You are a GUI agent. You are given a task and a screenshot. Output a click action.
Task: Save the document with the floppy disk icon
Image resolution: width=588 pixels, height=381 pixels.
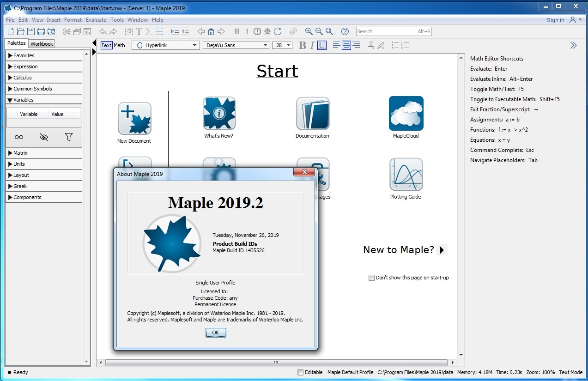pos(31,31)
